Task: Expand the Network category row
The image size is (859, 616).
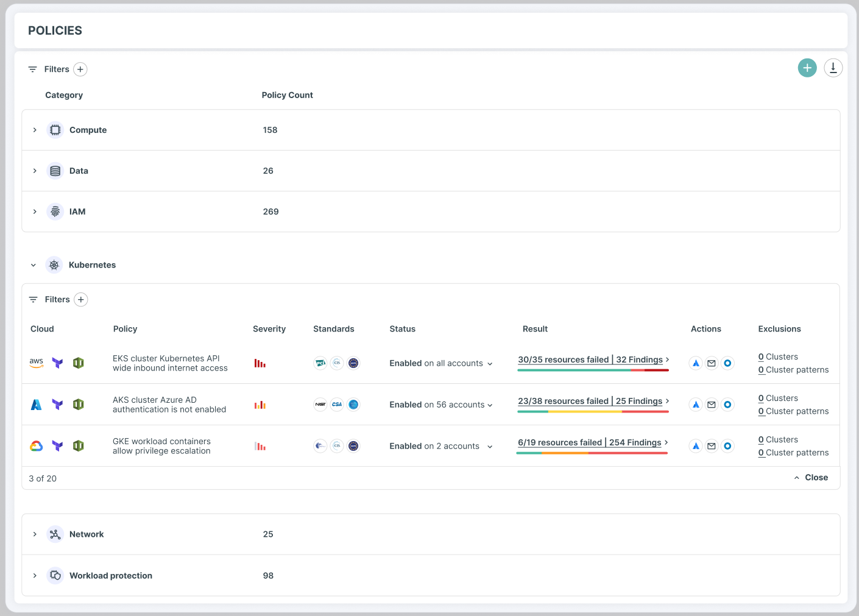Action: [35, 534]
